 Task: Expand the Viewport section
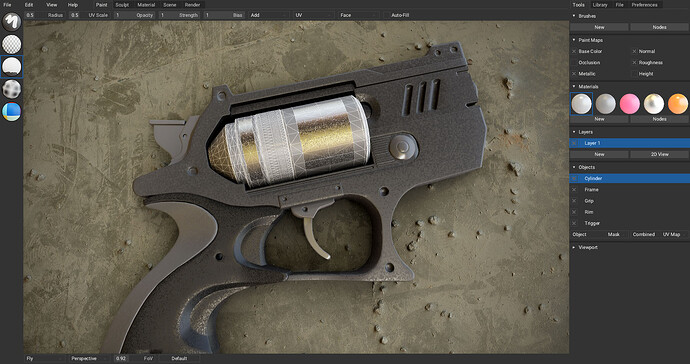click(574, 247)
